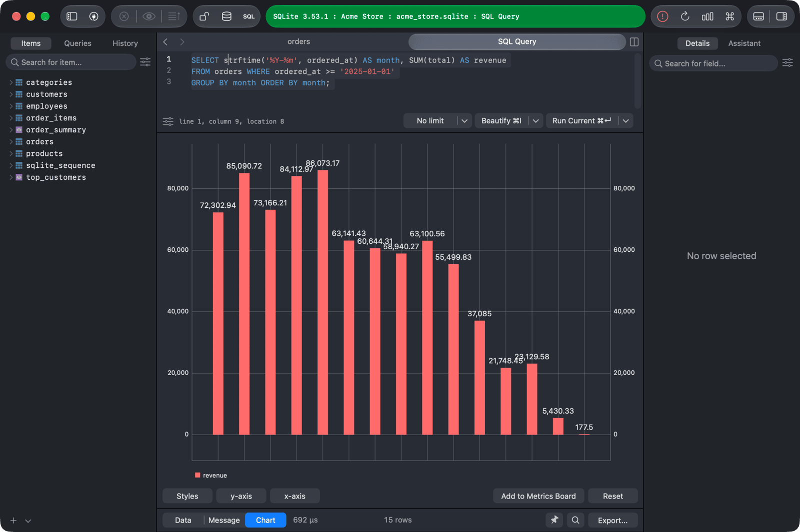Select the Details tab
The height and width of the screenshot is (532, 800).
(x=697, y=43)
